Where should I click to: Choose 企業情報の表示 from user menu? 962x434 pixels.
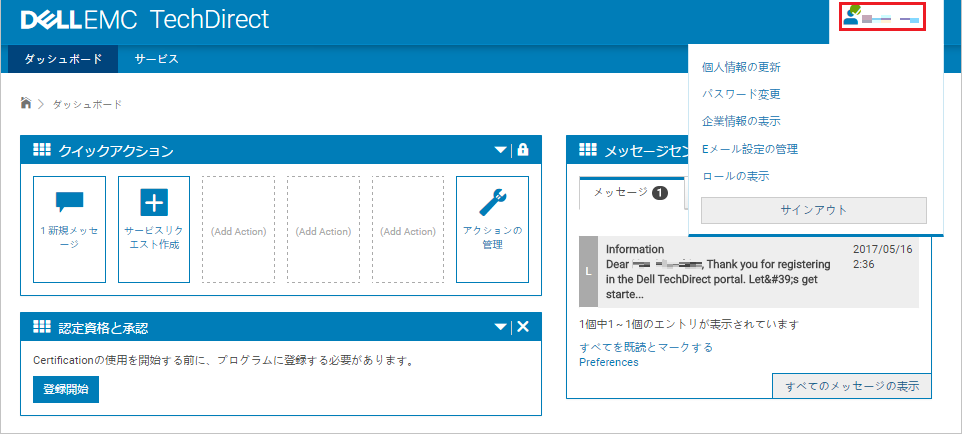tap(741, 121)
